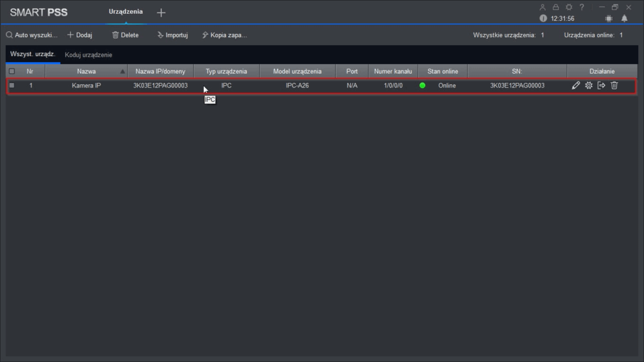Open settings gear in the title bar
644x362 pixels.
coord(569,7)
